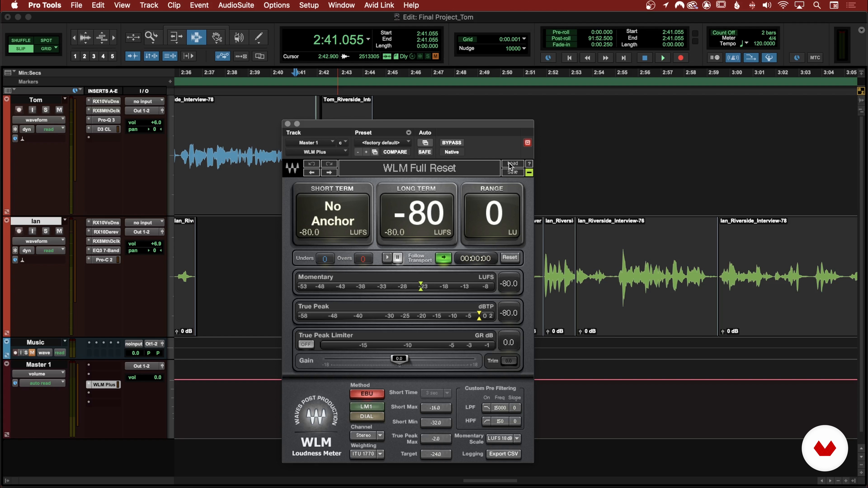Select DIAL method button
Viewport: 868px width, 488px height.
point(367,417)
